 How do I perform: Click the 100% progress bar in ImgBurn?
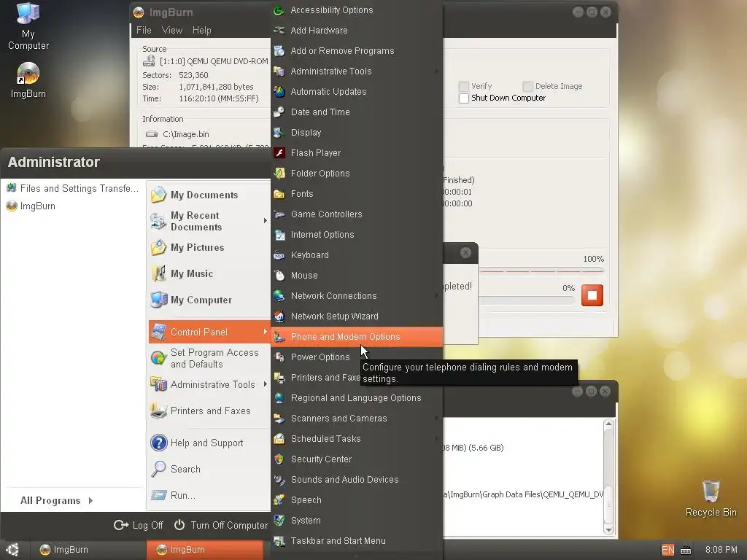coord(541,271)
